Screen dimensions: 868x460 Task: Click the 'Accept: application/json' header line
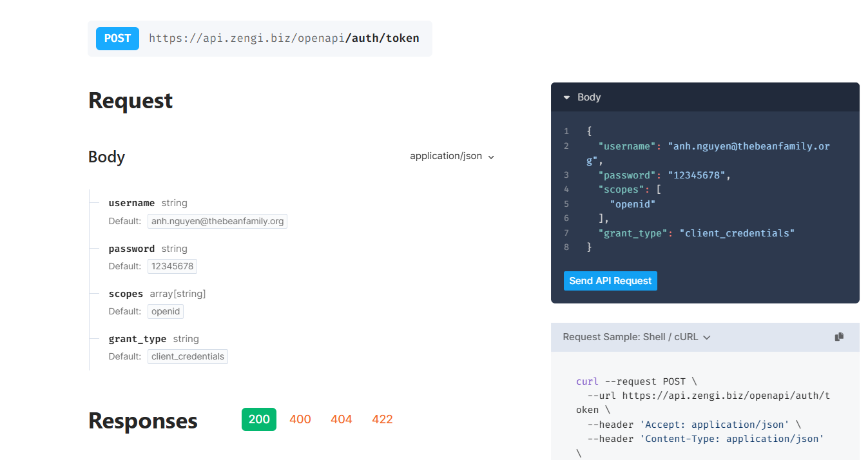[x=695, y=425]
